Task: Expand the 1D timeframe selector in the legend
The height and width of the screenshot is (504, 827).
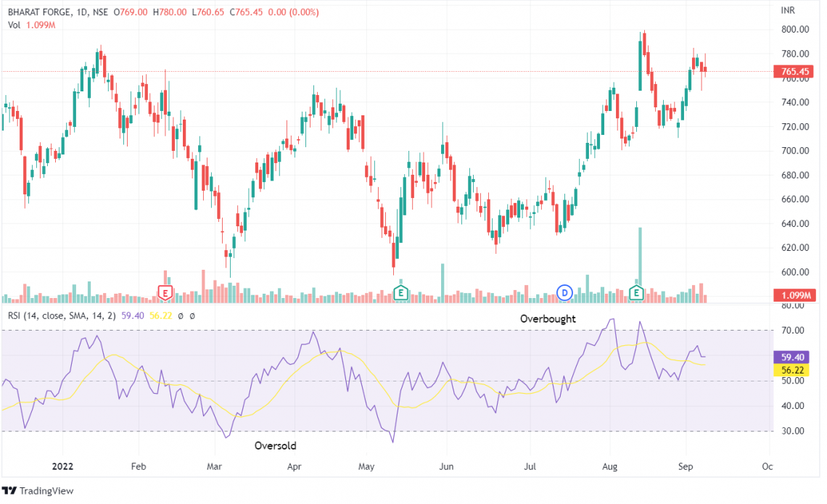Action: (83, 12)
